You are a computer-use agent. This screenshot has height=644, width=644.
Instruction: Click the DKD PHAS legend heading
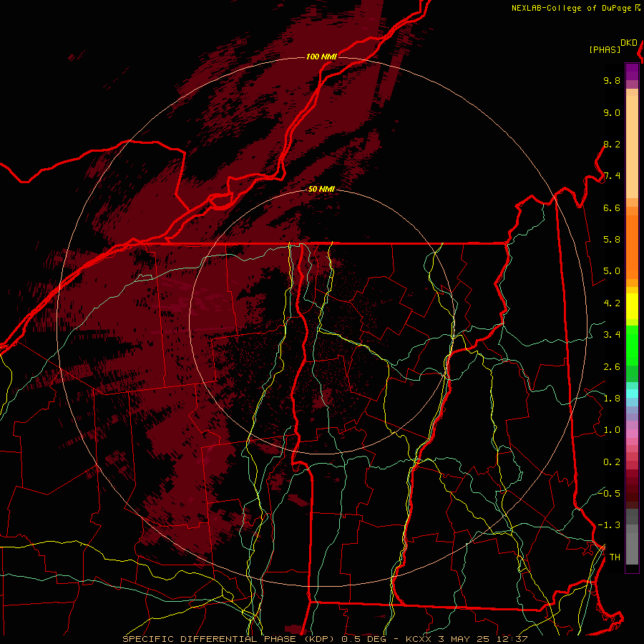[x=613, y=47]
